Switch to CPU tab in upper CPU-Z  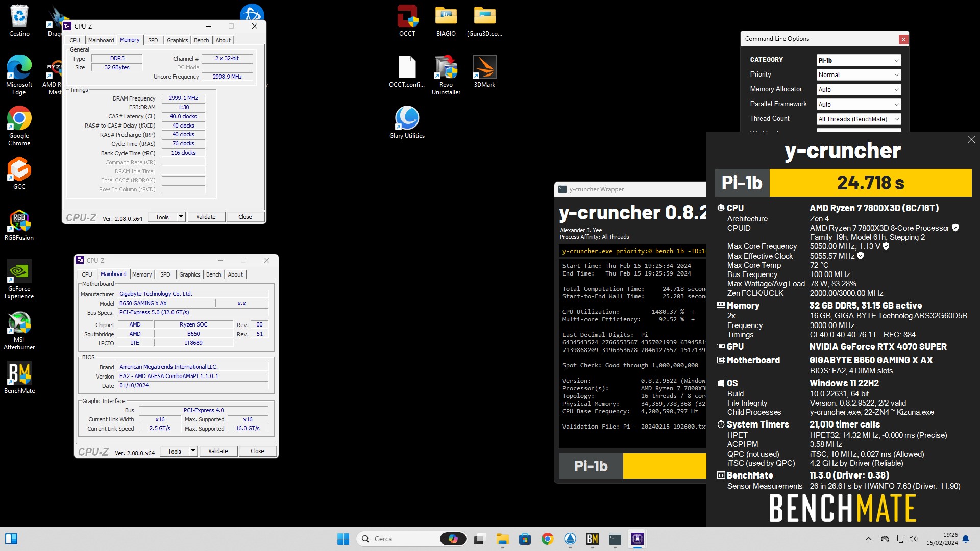pyautogui.click(x=75, y=40)
